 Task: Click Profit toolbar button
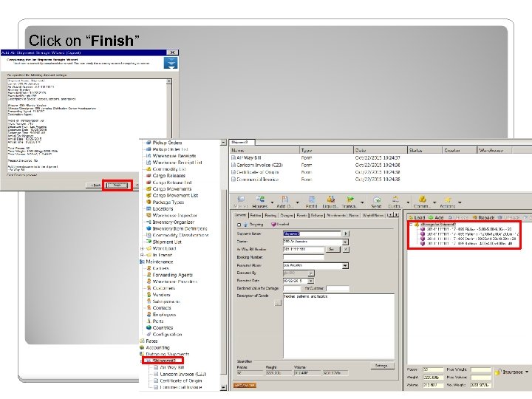pyautogui.click(x=311, y=202)
